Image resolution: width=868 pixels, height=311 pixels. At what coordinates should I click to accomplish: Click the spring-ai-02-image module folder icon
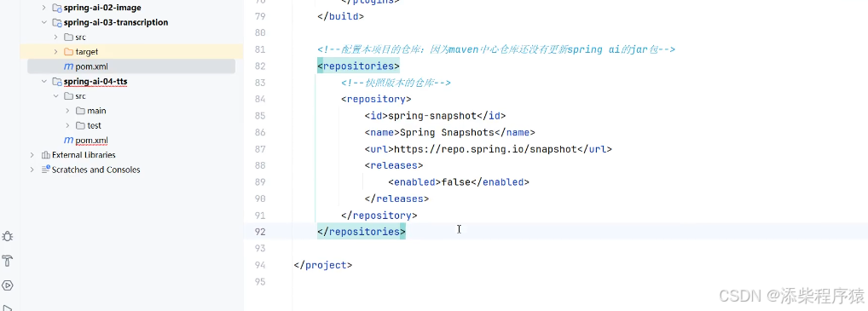tap(56, 8)
